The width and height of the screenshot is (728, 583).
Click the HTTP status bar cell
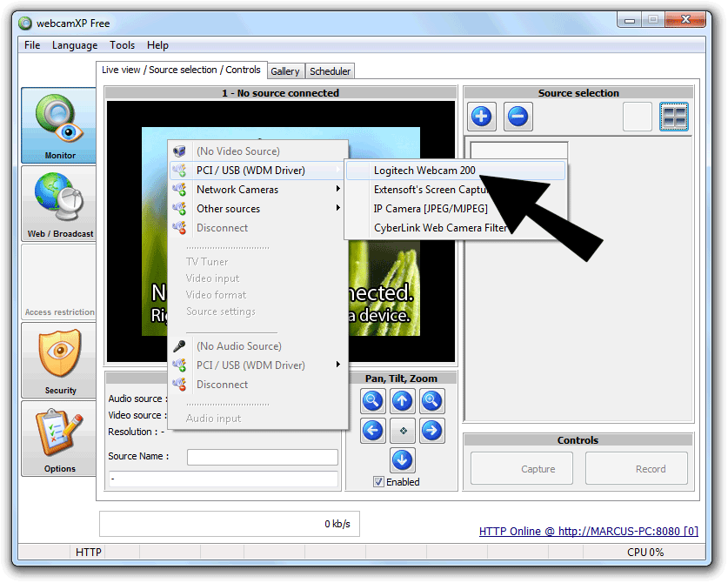(x=88, y=552)
